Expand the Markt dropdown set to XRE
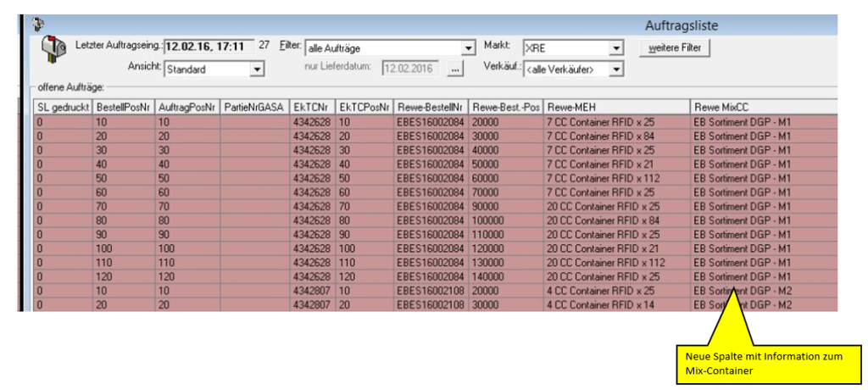This screenshot has height=390, width=868. tap(616, 48)
